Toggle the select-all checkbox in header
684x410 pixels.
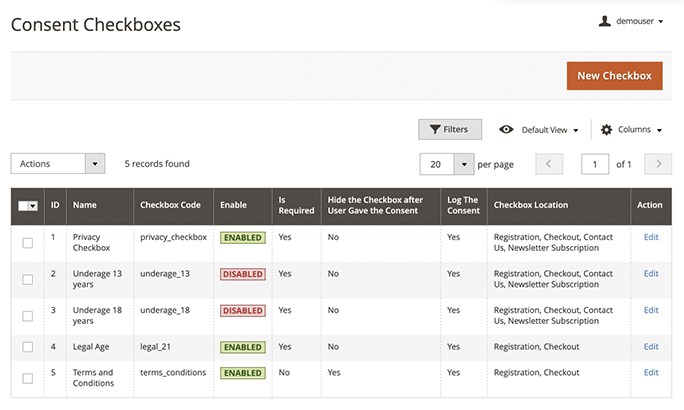(24, 206)
